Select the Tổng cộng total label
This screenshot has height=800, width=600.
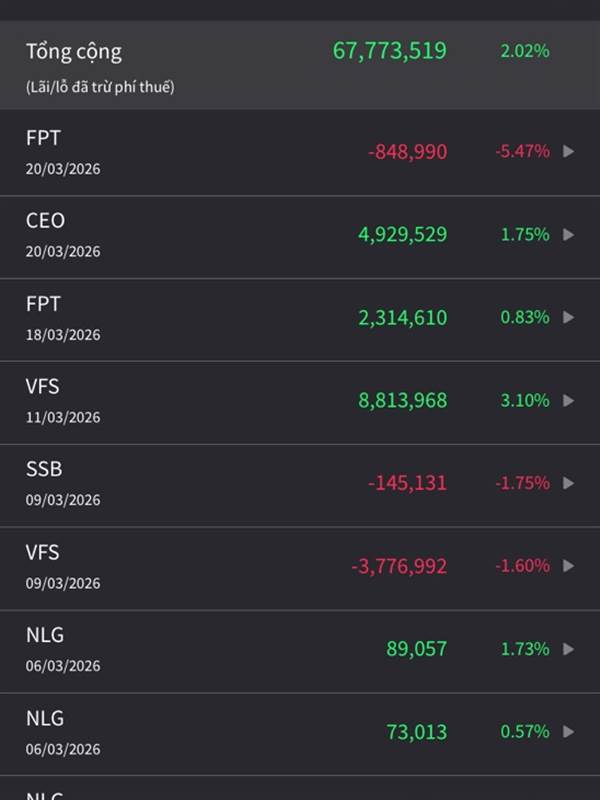[x=74, y=51]
